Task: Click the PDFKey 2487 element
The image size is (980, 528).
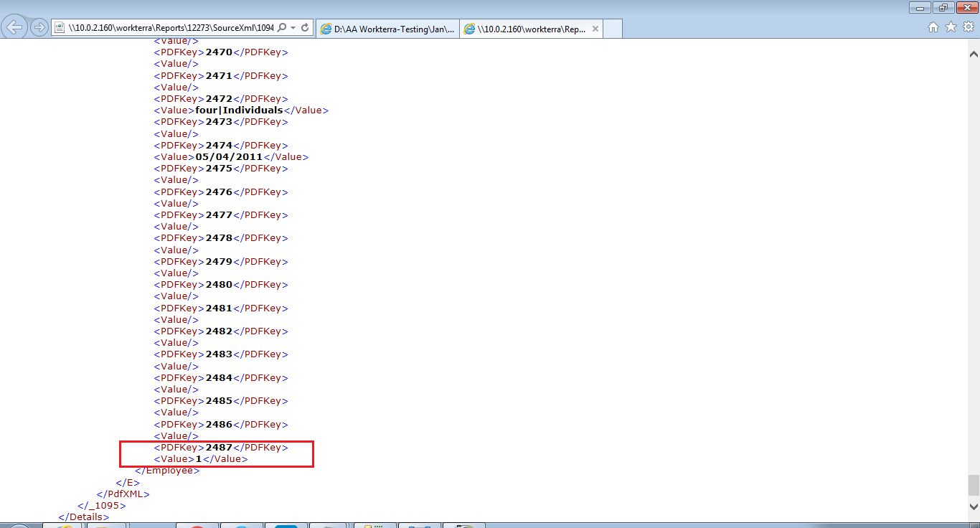Action: tap(220, 447)
